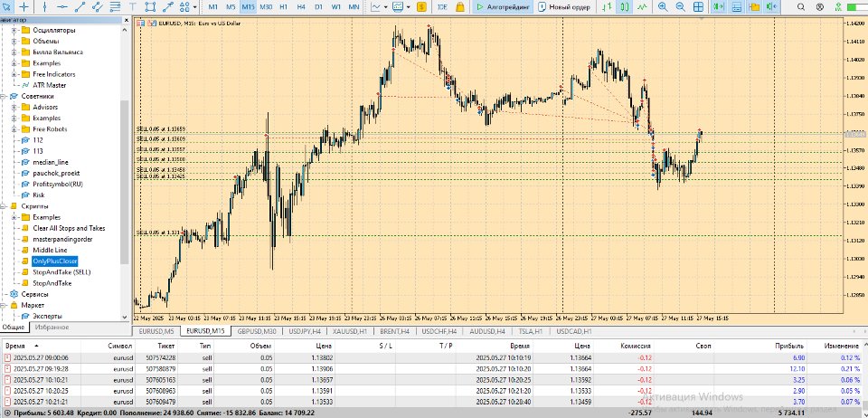Switch to the EURUSD,M5 chart tab
Image resolution: width=868 pixels, height=418 pixels.
[156, 331]
